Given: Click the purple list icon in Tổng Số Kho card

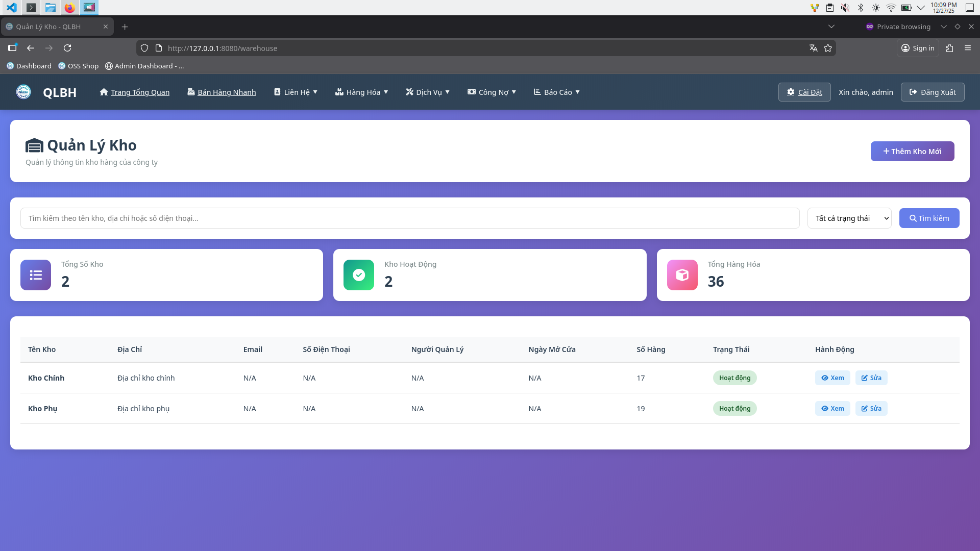Looking at the screenshot, I should coord(36,275).
